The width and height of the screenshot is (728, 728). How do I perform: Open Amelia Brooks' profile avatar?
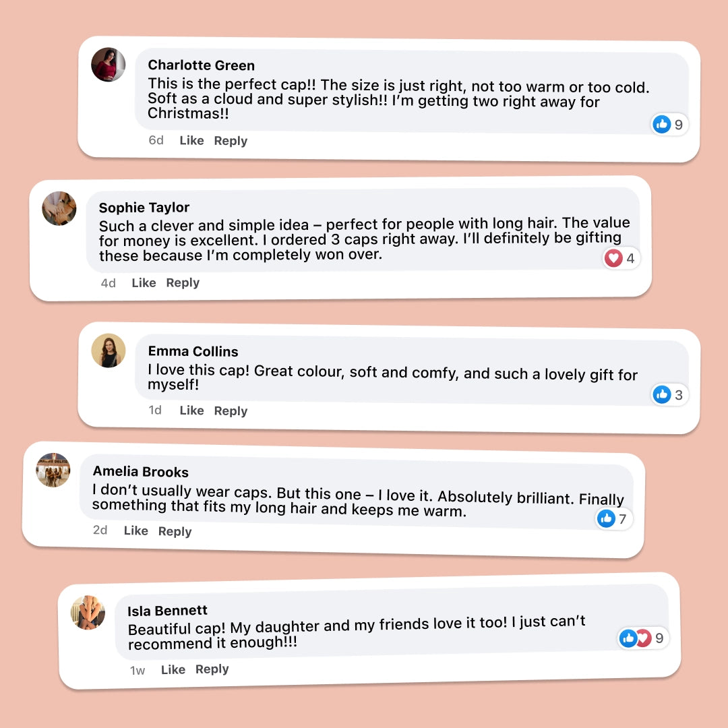coord(53,470)
